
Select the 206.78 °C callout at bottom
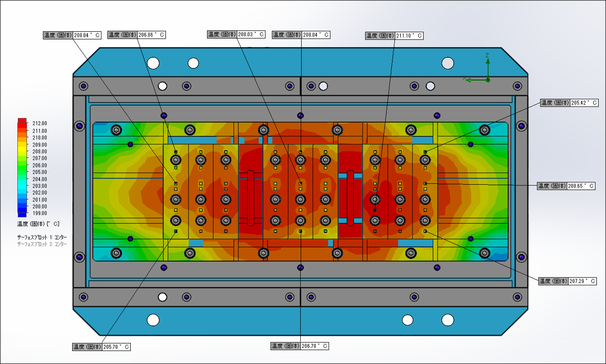300,346
